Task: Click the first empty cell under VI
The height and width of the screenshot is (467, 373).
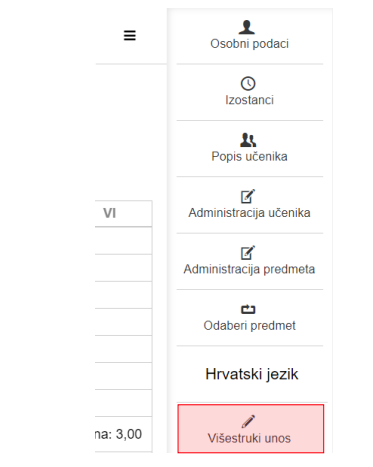Action: [x=123, y=241]
